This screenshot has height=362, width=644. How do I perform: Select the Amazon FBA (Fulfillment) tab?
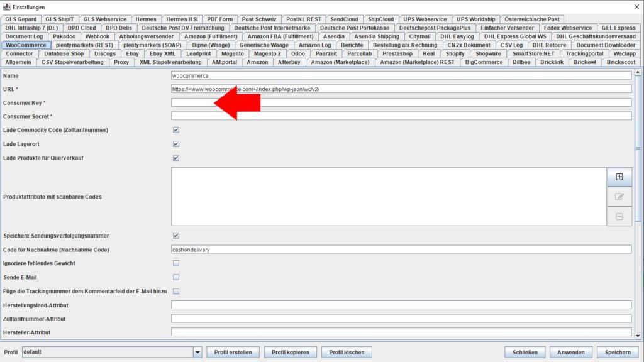tap(280, 36)
